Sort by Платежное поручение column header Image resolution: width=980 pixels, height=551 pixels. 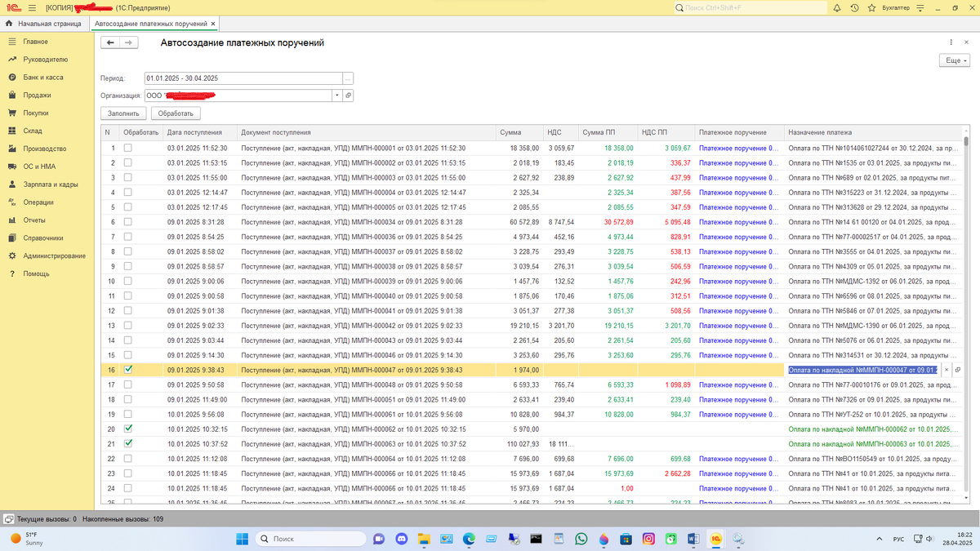point(739,132)
